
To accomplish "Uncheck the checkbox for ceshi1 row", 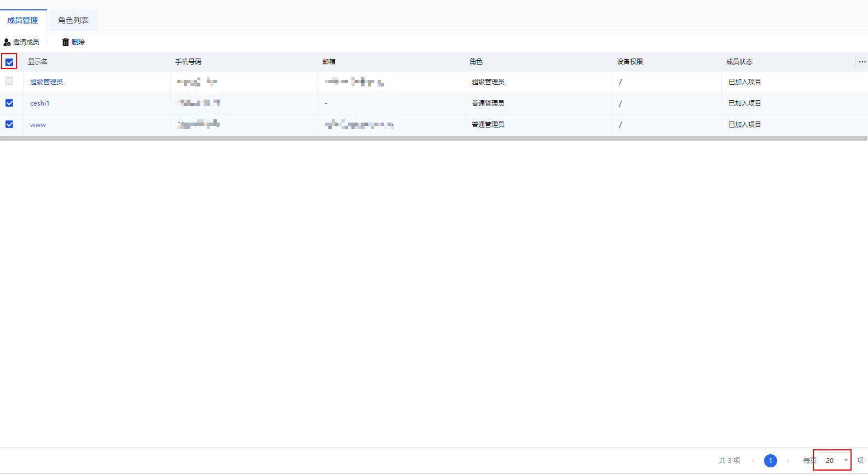I will tap(9, 103).
